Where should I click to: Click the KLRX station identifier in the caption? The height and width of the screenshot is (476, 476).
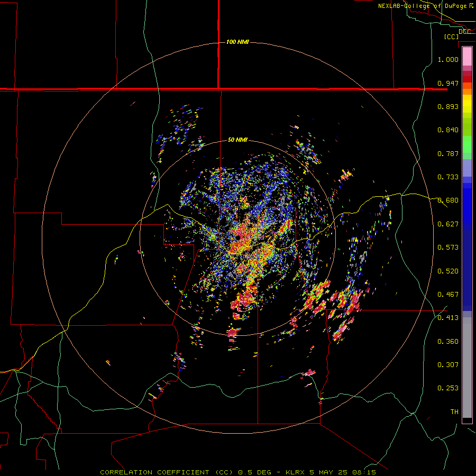pyautogui.click(x=295, y=472)
